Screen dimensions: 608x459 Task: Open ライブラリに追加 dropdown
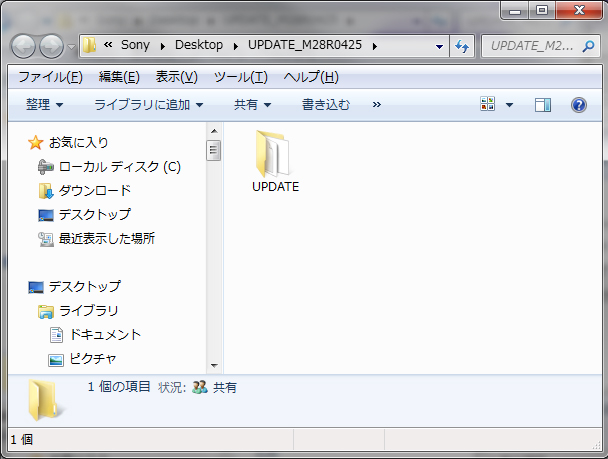pos(148,104)
